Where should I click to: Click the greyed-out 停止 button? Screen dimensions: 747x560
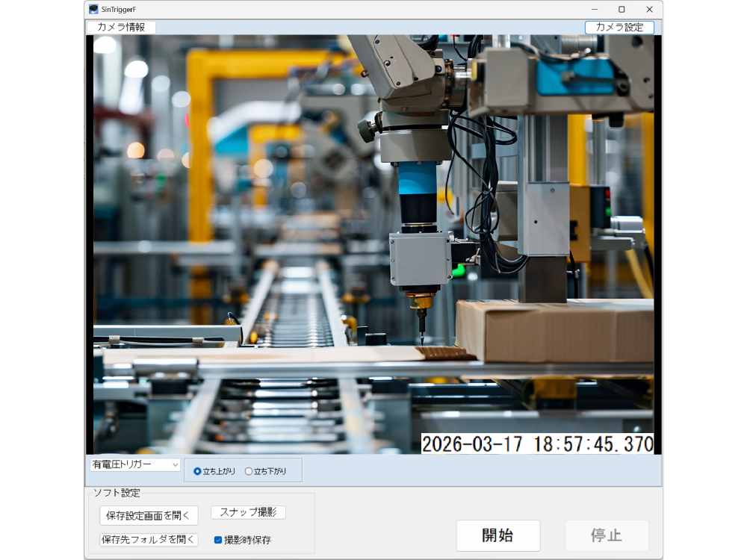(607, 535)
